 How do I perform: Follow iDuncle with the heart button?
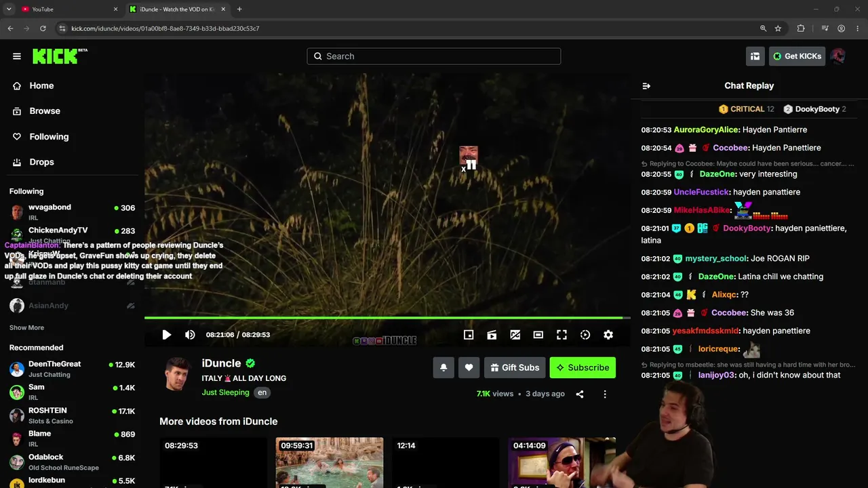[469, 367]
